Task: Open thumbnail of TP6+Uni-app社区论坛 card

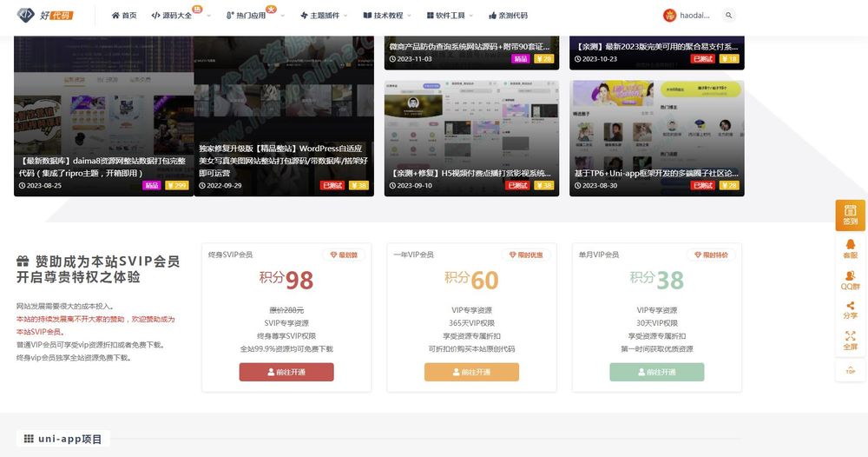Action: [x=656, y=124]
